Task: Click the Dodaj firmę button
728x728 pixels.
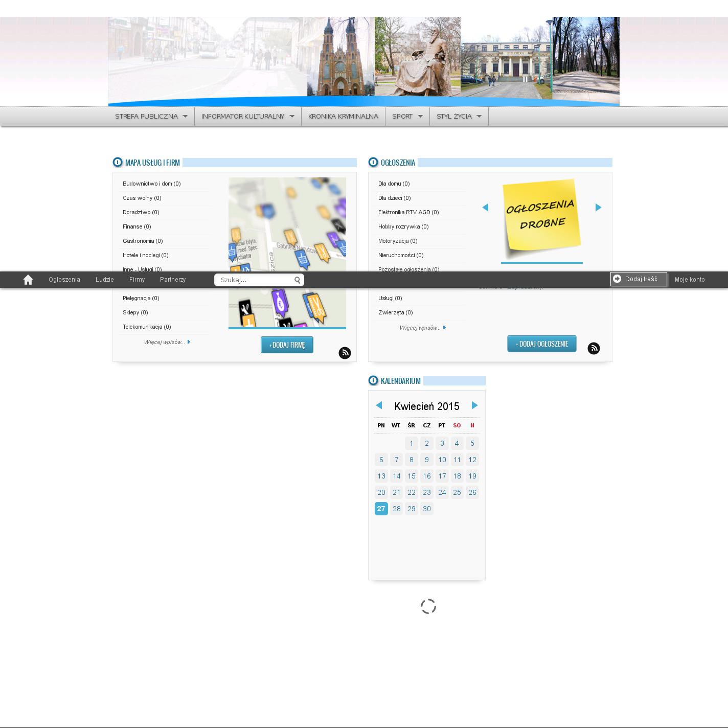Action: (287, 345)
